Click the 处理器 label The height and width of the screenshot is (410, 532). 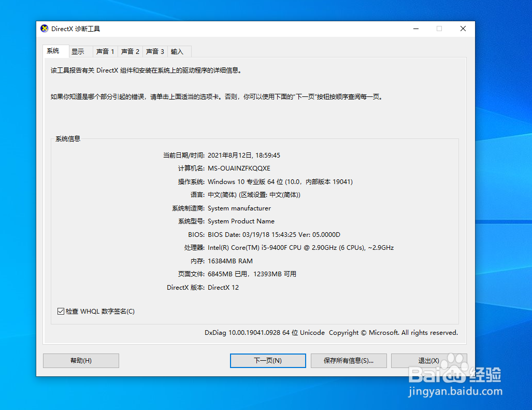(x=194, y=248)
